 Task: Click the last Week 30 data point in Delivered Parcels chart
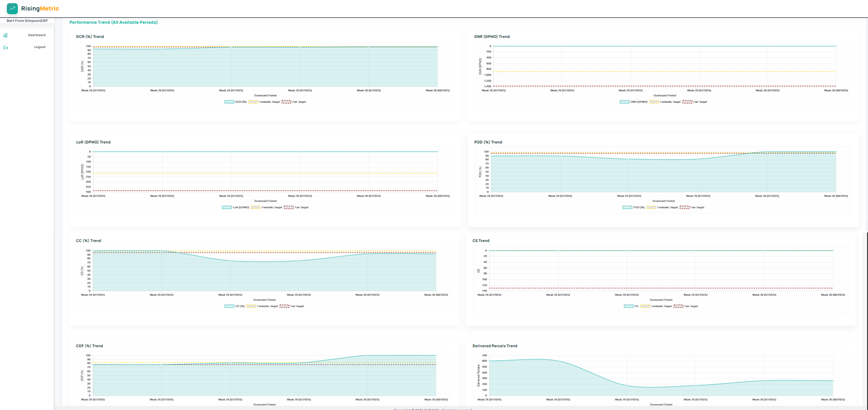832,381
